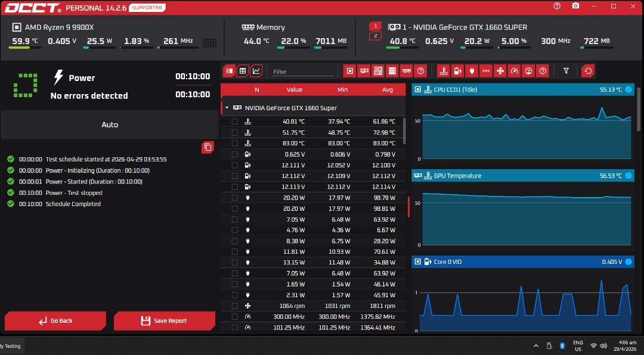
Task: Open the Wi-Fi network tray icon
Action: [x=593, y=345]
